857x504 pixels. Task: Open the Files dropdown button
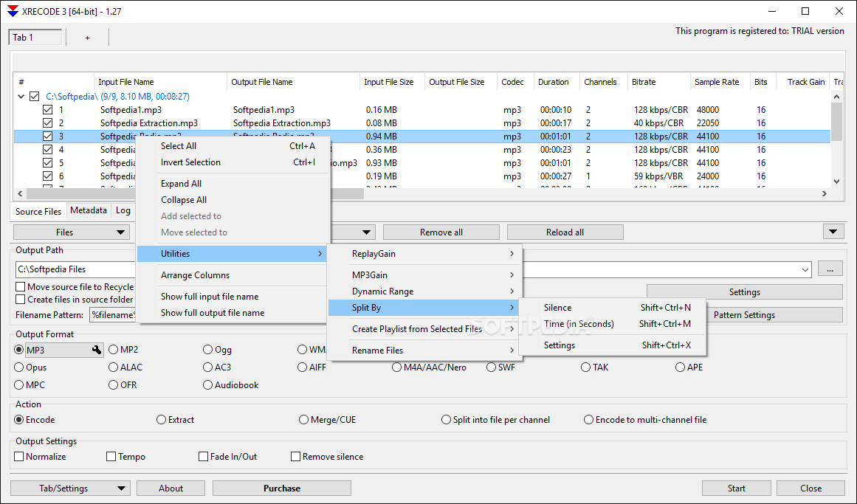click(x=72, y=232)
